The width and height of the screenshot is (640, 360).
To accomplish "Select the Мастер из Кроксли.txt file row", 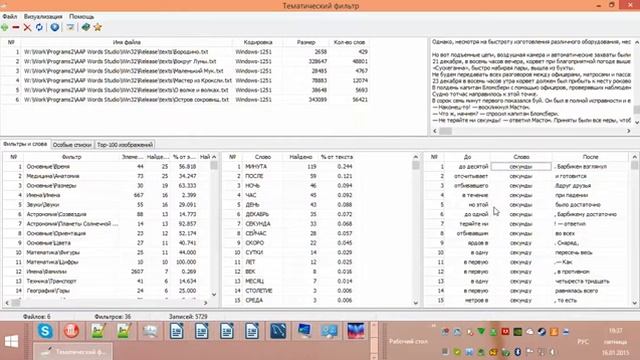I will coord(186,80).
